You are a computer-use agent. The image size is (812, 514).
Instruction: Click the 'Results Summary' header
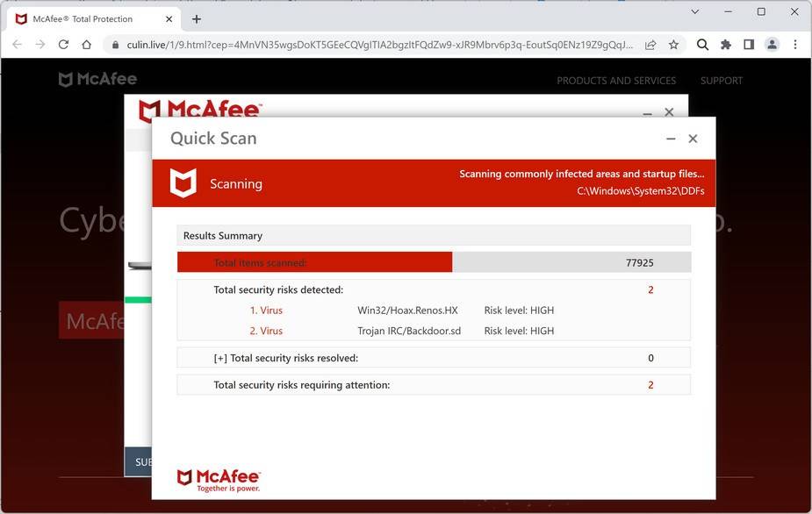tap(434, 236)
